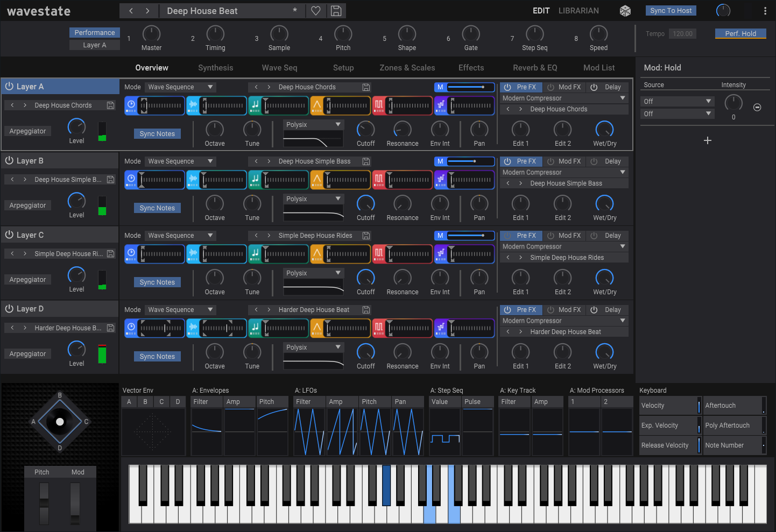776x532 pixels.
Task: Select Vector Env B button
Action: (x=145, y=402)
